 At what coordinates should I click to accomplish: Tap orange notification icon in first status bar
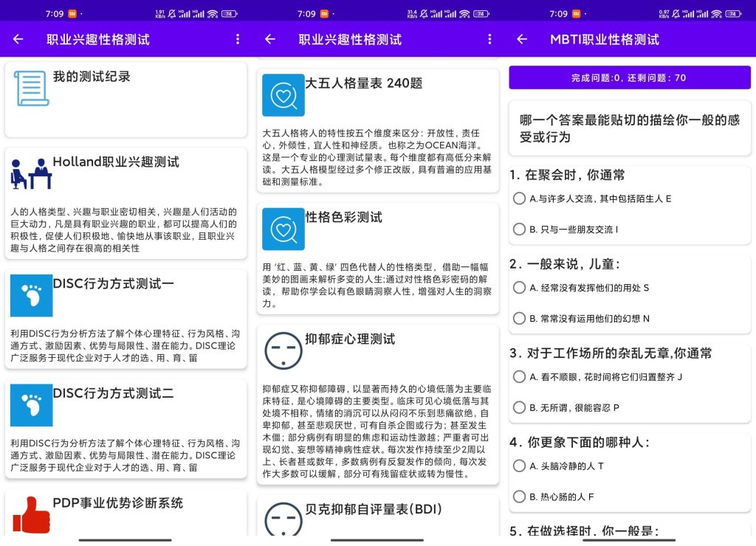click(72, 14)
